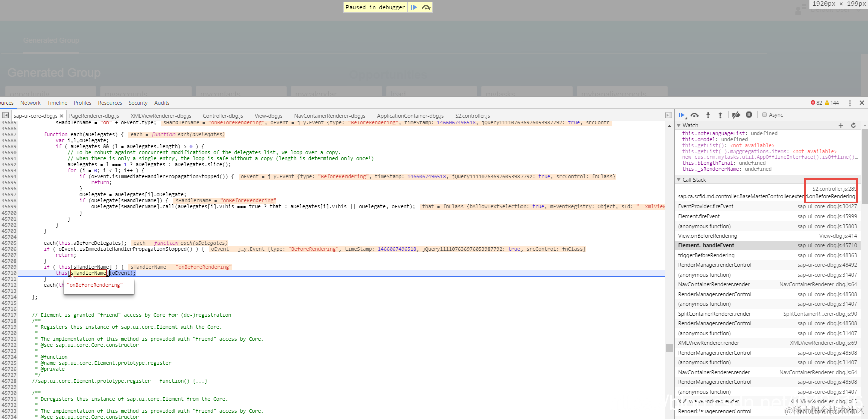
Task: Refresh the watch expressions
Action: (x=853, y=125)
